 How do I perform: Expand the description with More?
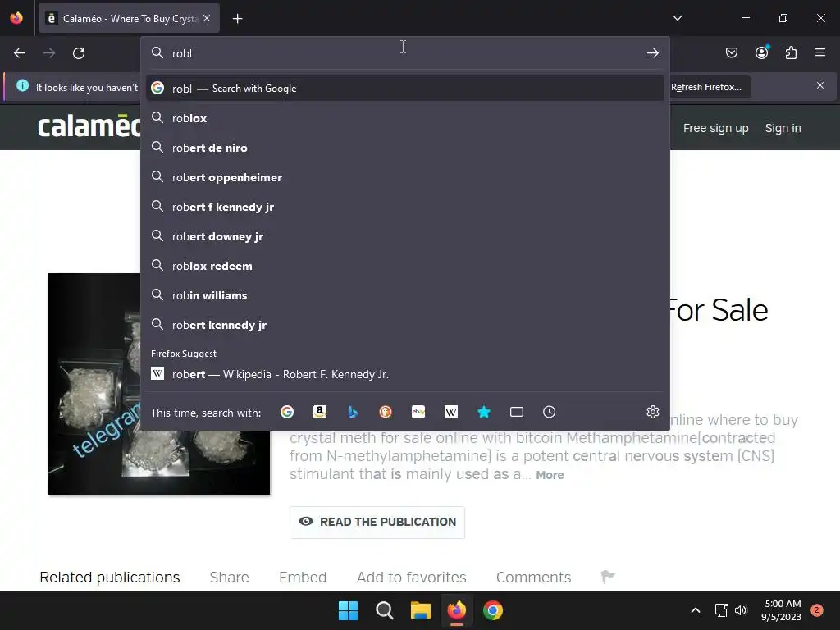coord(550,475)
